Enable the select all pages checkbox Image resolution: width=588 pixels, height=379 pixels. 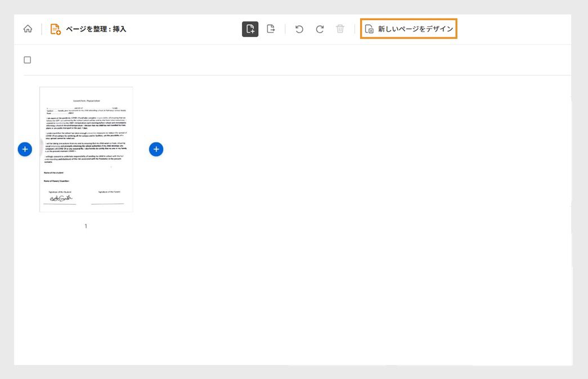click(26, 58)
